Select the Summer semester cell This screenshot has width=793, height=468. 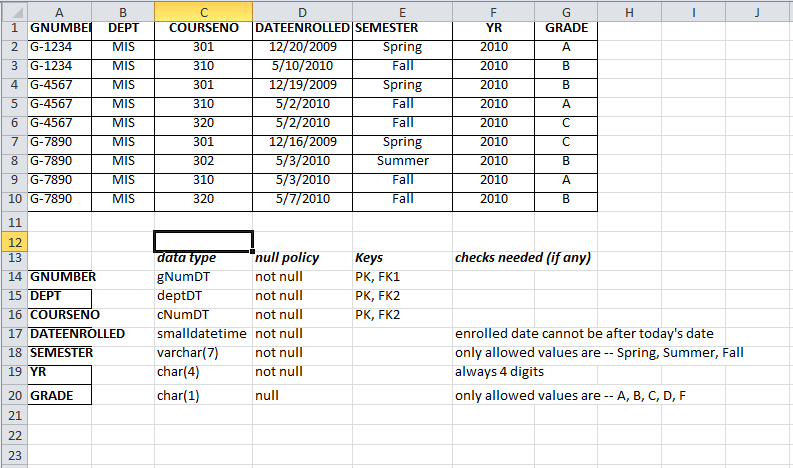pyautogui.click(x=403, y=161)
